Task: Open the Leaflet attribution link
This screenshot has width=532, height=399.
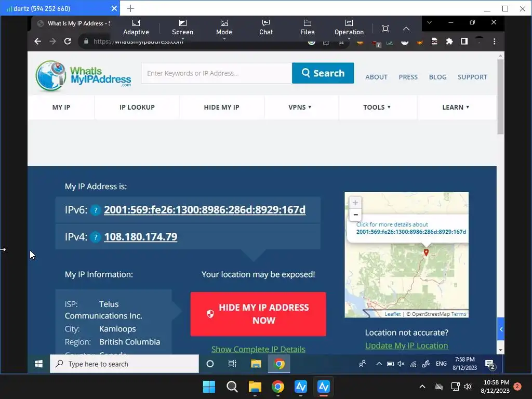Action: click(393, 314)
